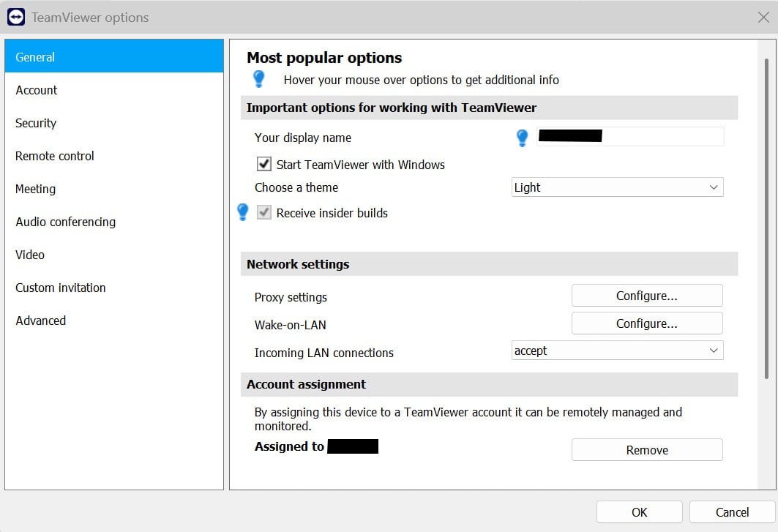
Task: Show the Advanced options category
Action: 114,321
